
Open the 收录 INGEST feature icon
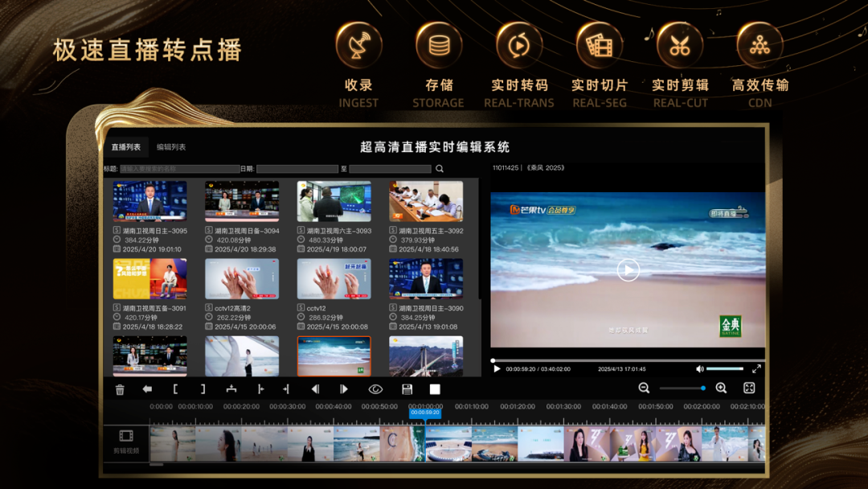pyautogui.click(x=358, y=44)
